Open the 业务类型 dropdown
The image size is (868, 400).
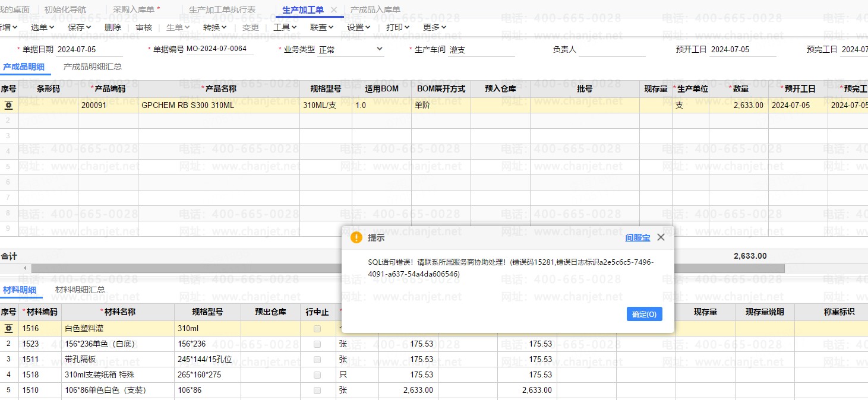point(380,50)
